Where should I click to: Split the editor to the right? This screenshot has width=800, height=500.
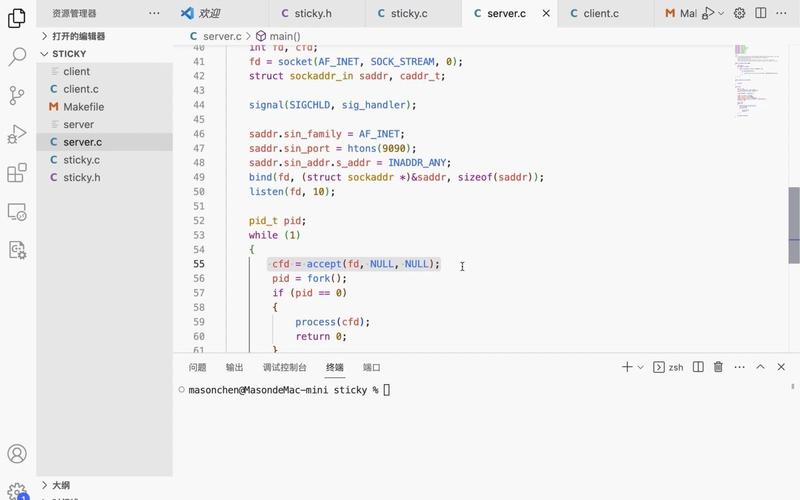tap(760, 13)
